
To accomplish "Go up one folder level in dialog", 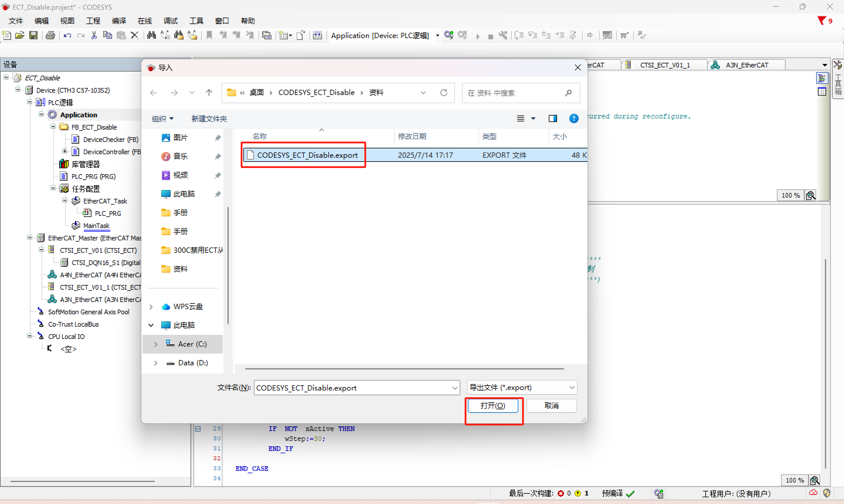I will click(209, 93).
